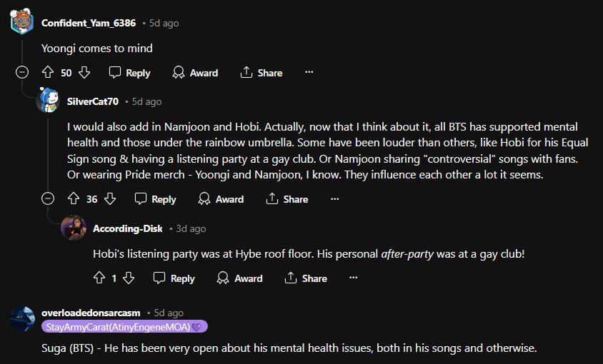This screenshot has height=364, width=603.
Task: Open more options on Confident_Yam_6386's comment
Action: (309, 73)
